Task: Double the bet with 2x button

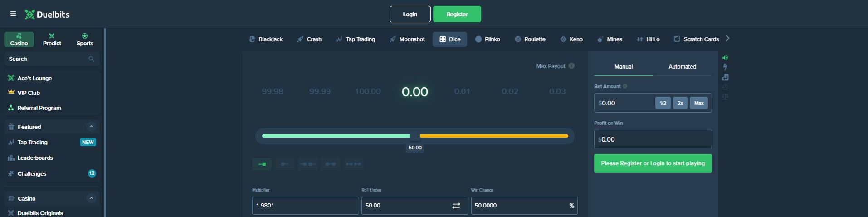Action: tap(680, 103)
